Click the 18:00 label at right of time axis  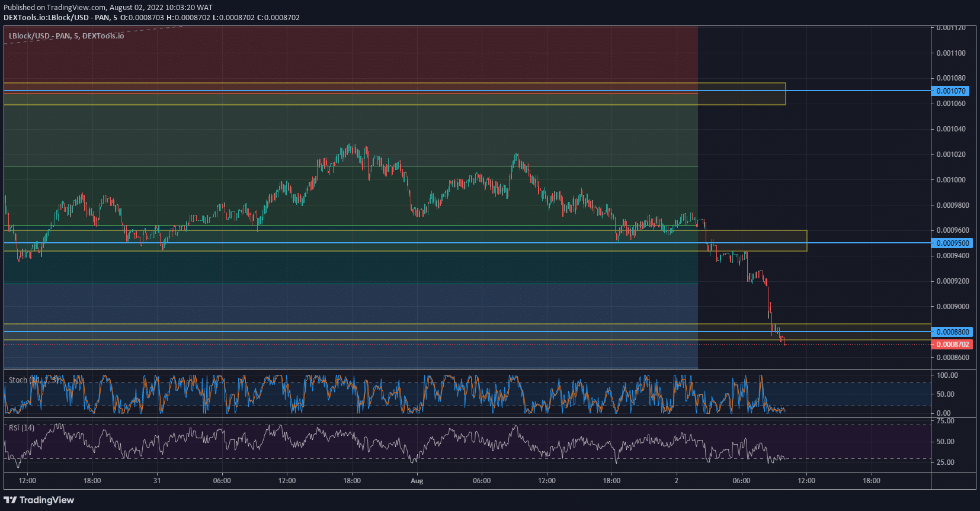(871, 481)
